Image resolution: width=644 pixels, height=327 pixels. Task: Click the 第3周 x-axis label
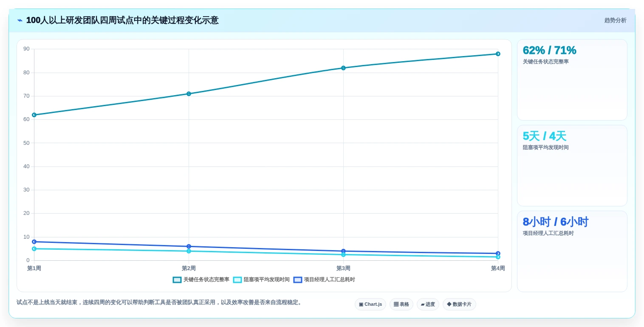coord(343,268)
